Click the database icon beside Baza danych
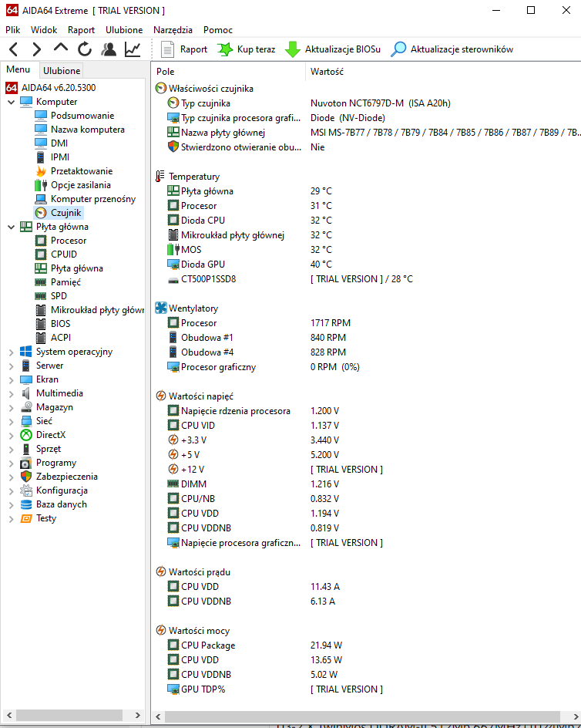This screenshot has height=728, width=581. coord(26,504)
